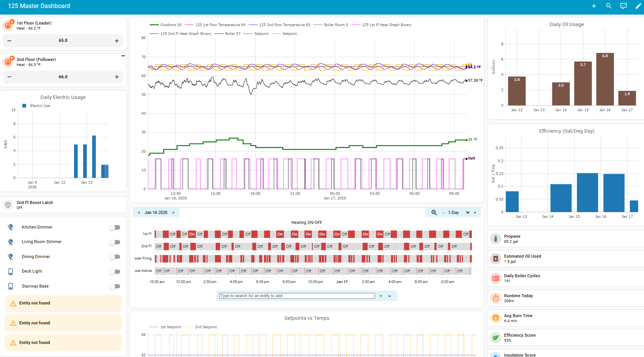Screen dimensions: 644x357
Task: Click the search magnifier icon in header
Action: (609, 6)
